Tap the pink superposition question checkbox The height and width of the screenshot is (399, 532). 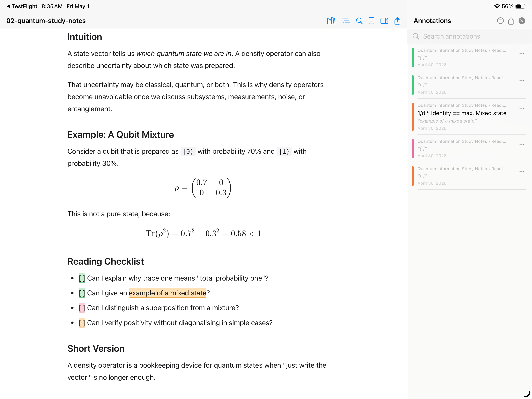(x=82, y=308)
